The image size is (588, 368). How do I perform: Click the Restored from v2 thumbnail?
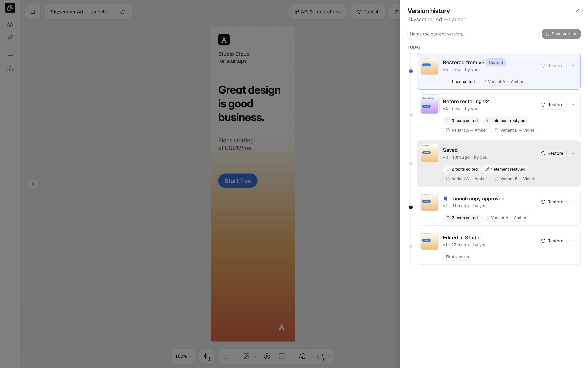tap(430, 66)
